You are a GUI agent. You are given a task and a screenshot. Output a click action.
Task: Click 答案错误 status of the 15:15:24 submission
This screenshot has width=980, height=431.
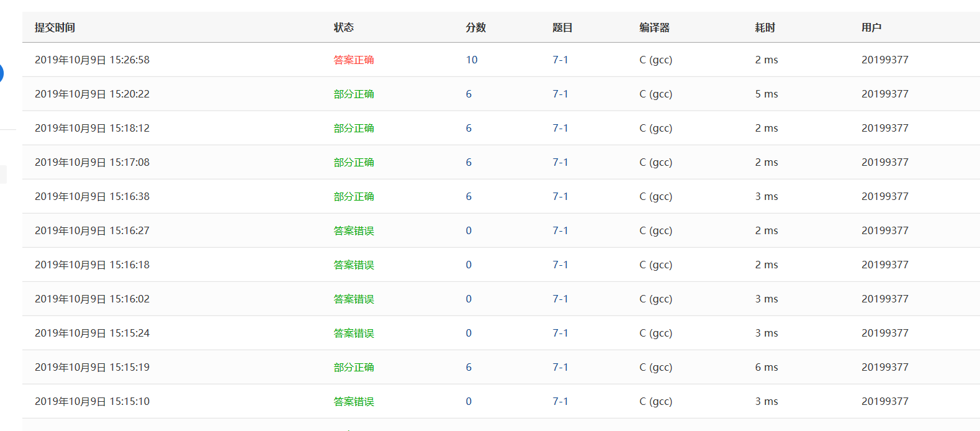[x=354, y=333]
